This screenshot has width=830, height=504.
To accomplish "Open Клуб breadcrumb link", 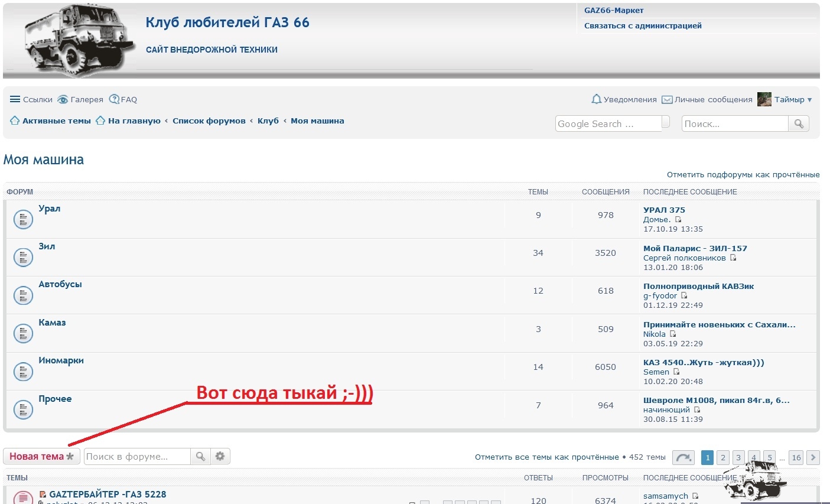I will (x=268, y=121).
